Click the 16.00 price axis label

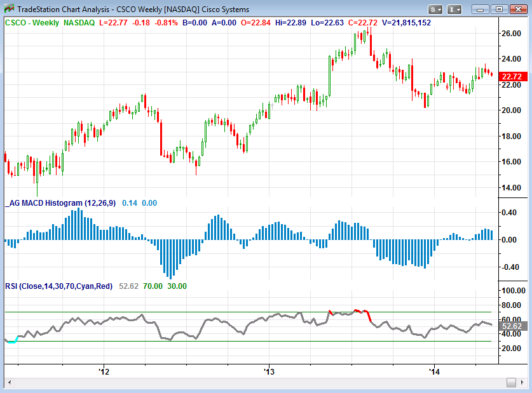pos(511,162)
